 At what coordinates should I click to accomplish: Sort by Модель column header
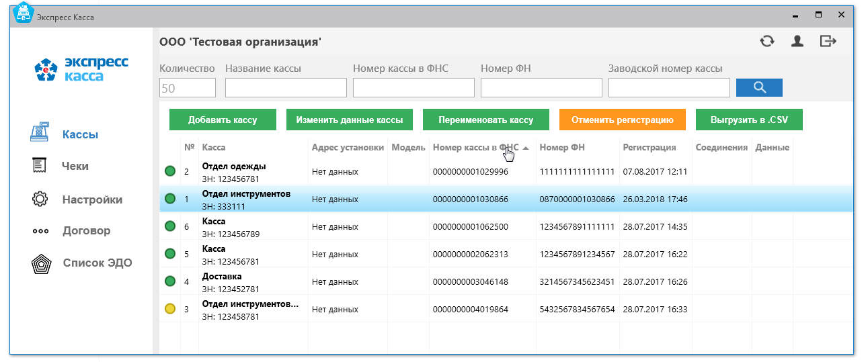tap(408, 148)
